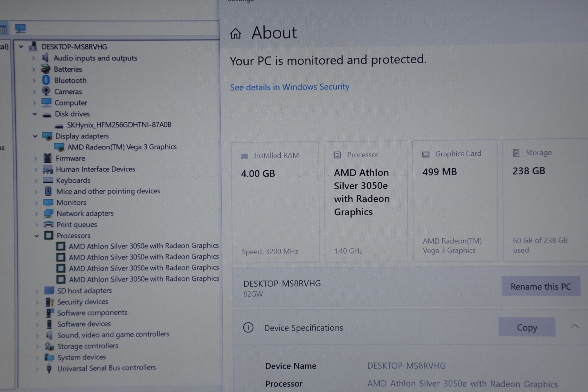Click the Installed RAM 4.00 GB card

(275, 202)
